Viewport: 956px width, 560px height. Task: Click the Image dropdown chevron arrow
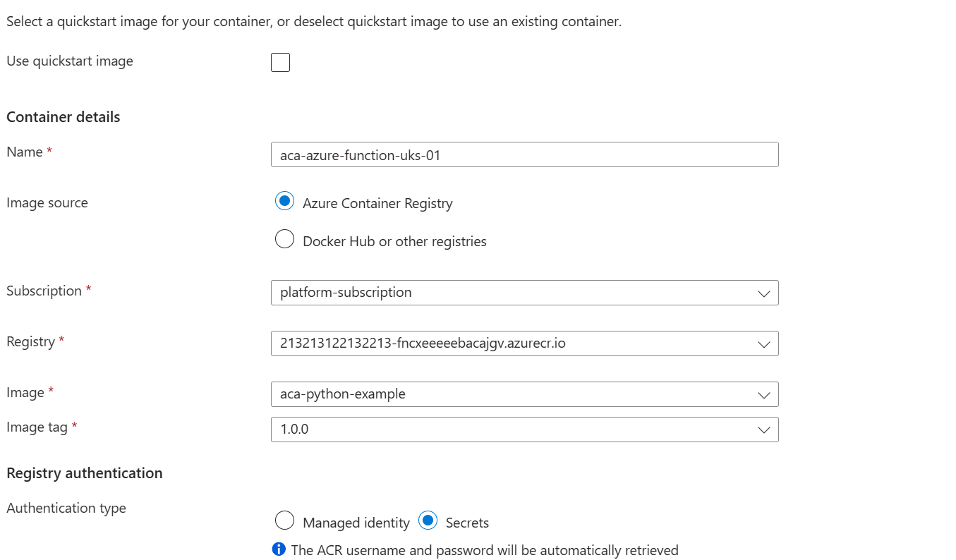[763, 395]
